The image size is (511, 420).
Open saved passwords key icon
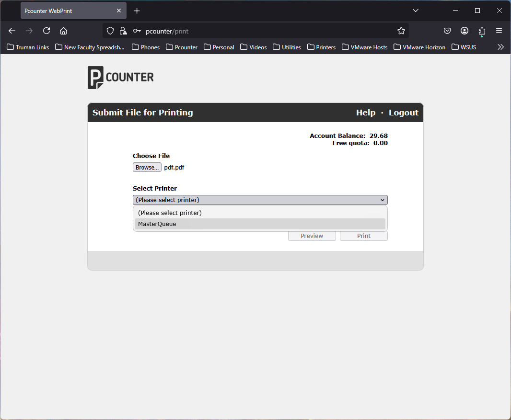pyautogui.click(x=137, y=31)
